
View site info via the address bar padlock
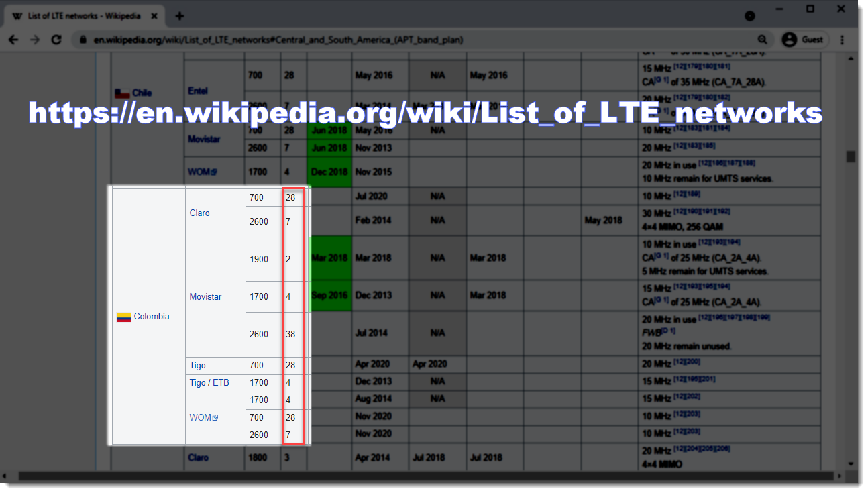click(x=83, y=40)
